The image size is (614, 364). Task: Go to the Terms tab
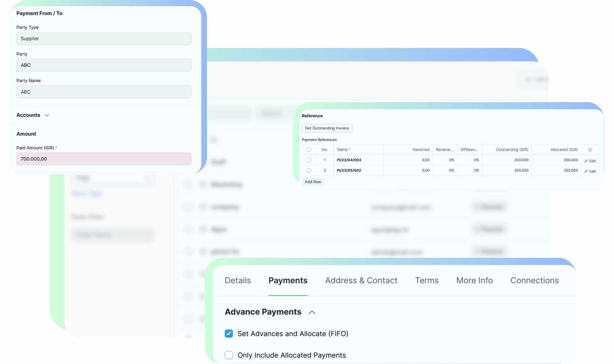[427, 281]
